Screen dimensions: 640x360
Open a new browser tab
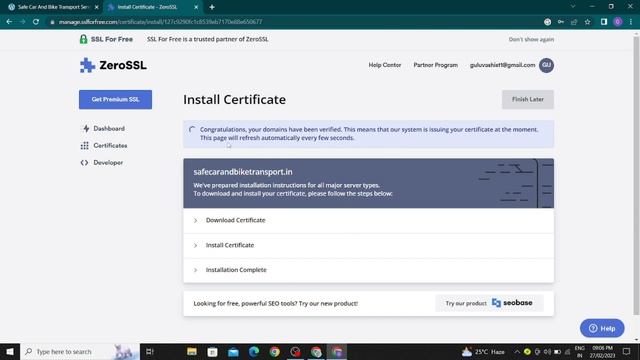click(212, 7)
